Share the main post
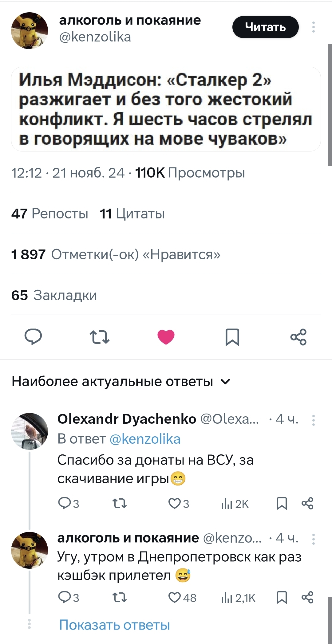This screenshot has height=644, width=332. [298, 337]
